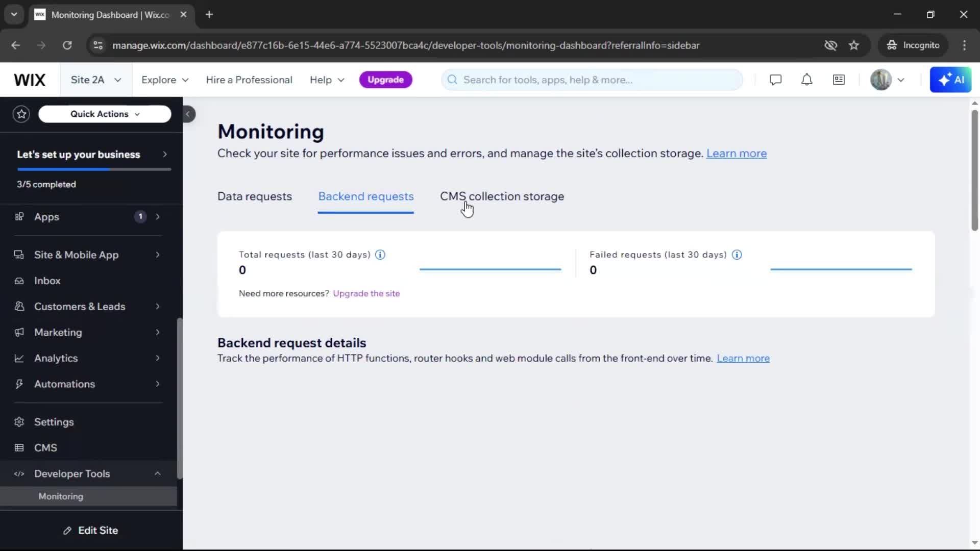Open the Chrome three-dot menu
The width and height of the screenshot is (980, 551).
(964, 45)
